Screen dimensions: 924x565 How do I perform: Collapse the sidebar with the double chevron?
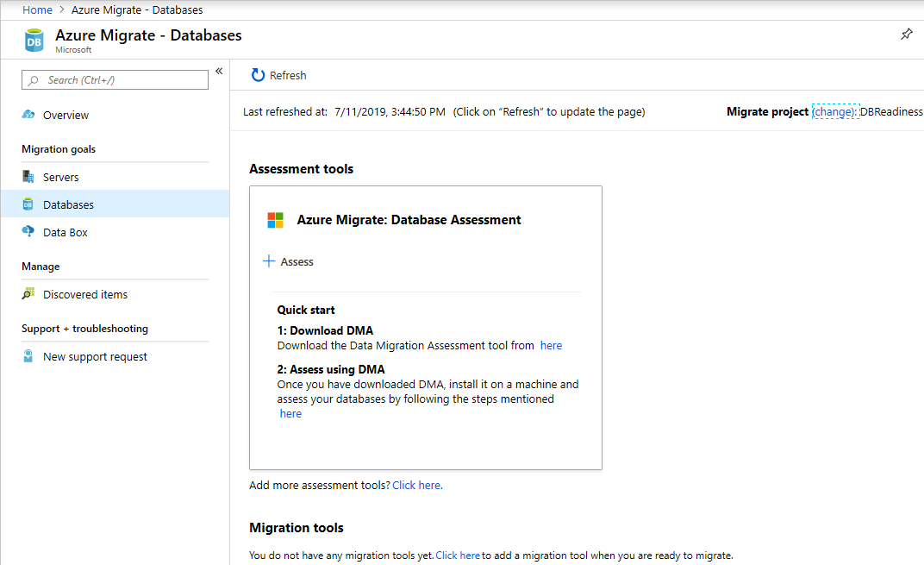219,71
